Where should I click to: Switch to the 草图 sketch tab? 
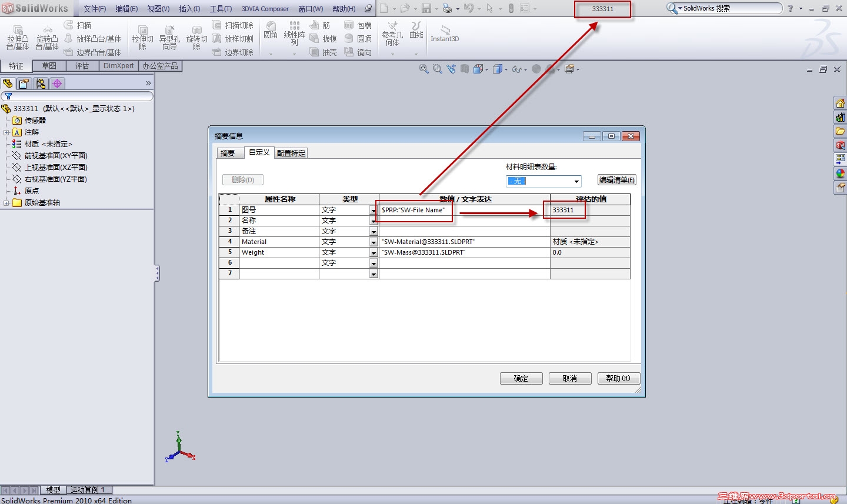click(x=49, y=66)
